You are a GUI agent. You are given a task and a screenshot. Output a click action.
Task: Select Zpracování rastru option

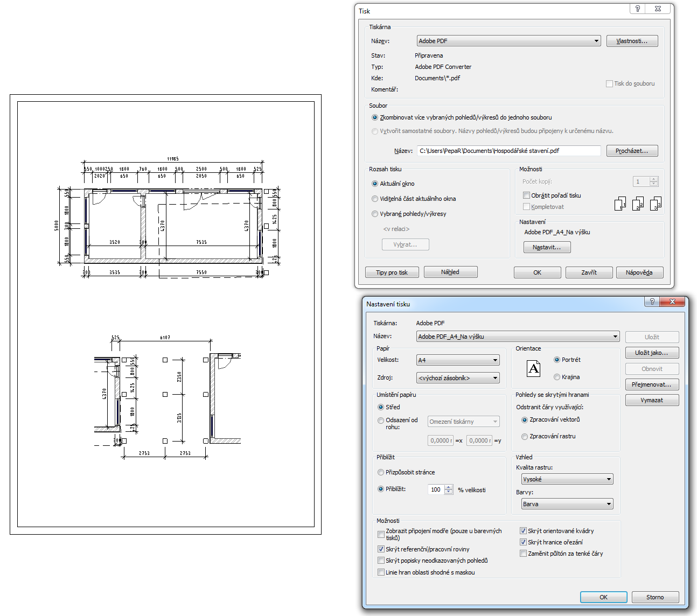[525, 437]
